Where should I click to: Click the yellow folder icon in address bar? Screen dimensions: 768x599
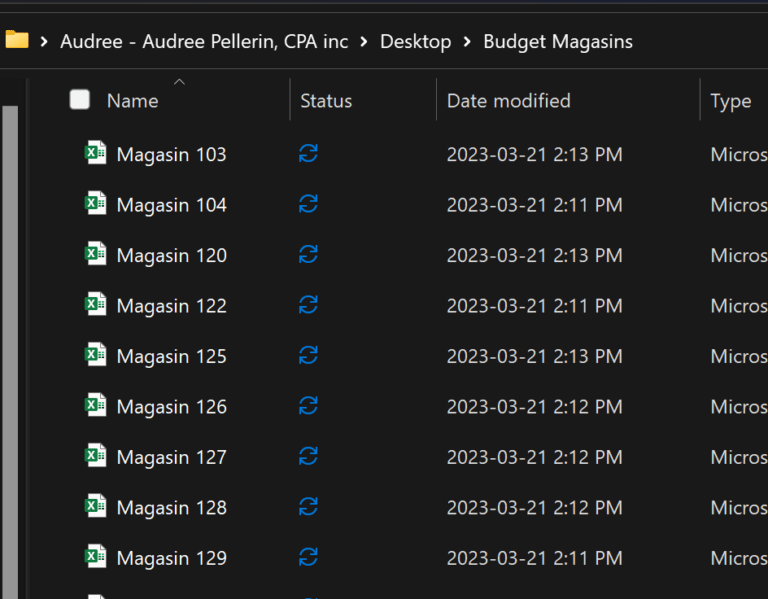click(x=16, y=41)
